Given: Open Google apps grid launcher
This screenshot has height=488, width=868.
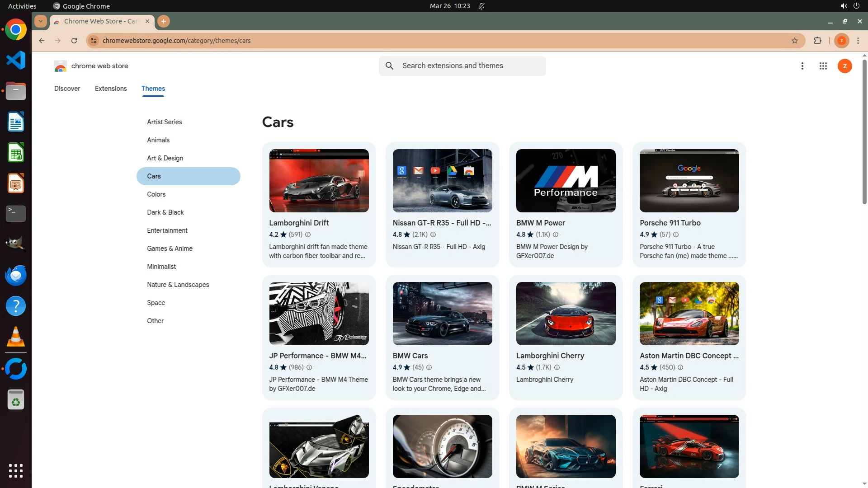Looking at the screenshot, I should tap(823, 66).
